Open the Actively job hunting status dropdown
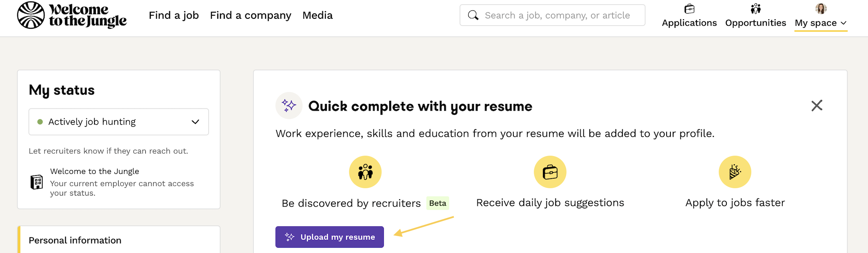This screenshot has width=868, height=253. coord(119,122)
